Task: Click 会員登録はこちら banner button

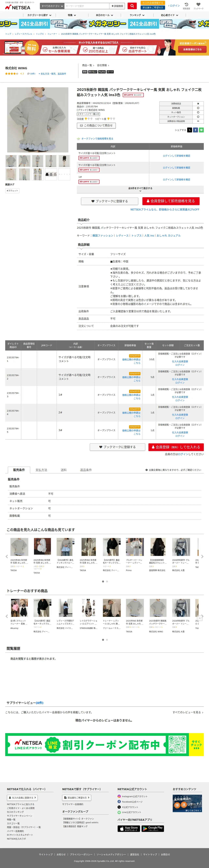Action: pyautogui.click(x=192, y=49)
